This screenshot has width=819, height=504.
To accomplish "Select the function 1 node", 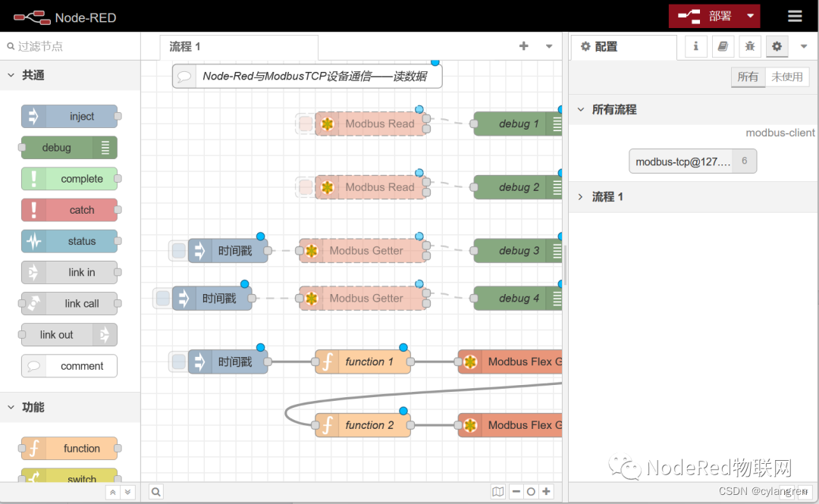I will (362, 362).
